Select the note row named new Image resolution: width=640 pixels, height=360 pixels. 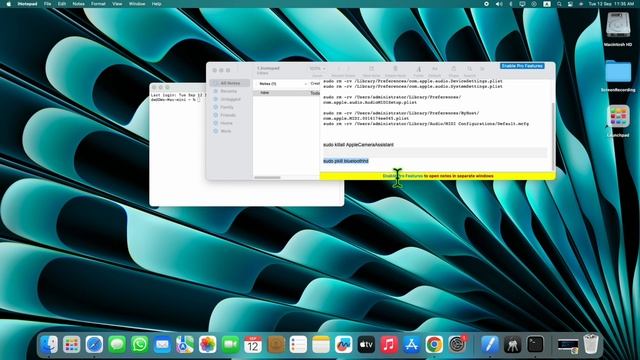[x=287, y=93]
